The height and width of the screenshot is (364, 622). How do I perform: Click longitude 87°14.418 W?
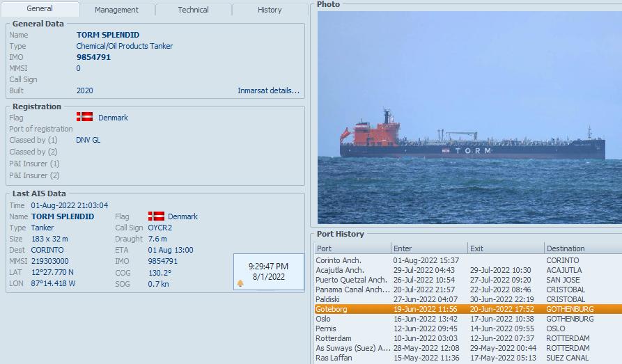point(53,283)
